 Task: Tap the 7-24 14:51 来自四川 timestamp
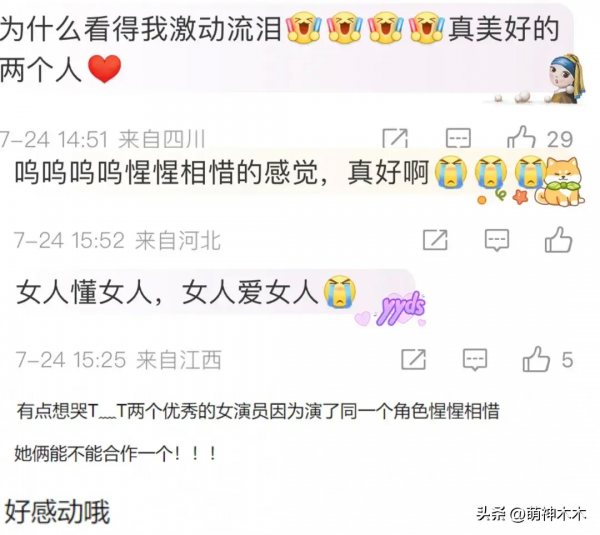[x=103, y=139]
